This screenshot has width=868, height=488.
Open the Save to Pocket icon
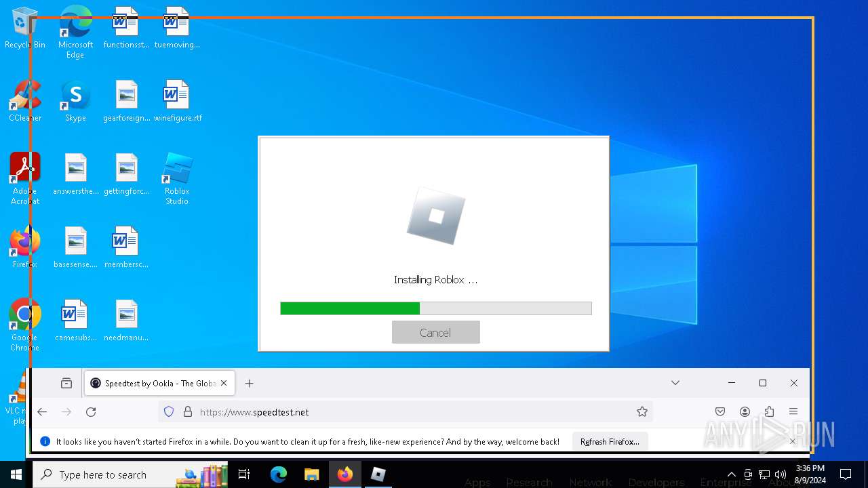pos(720,411)
